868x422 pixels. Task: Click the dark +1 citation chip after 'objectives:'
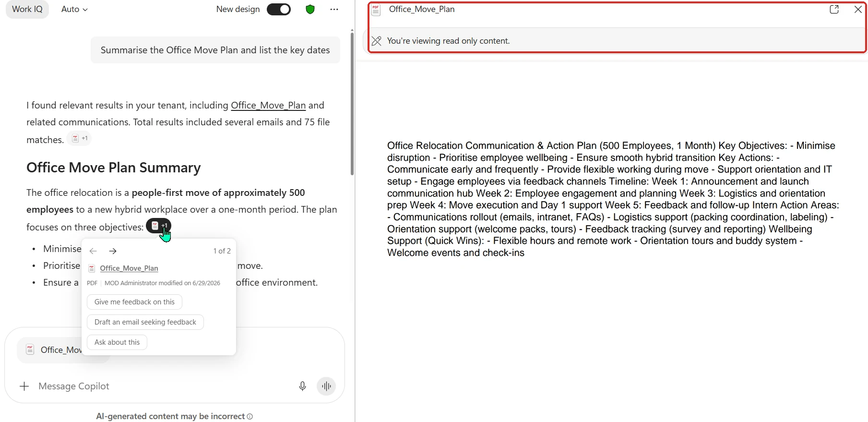coord(158,225)
